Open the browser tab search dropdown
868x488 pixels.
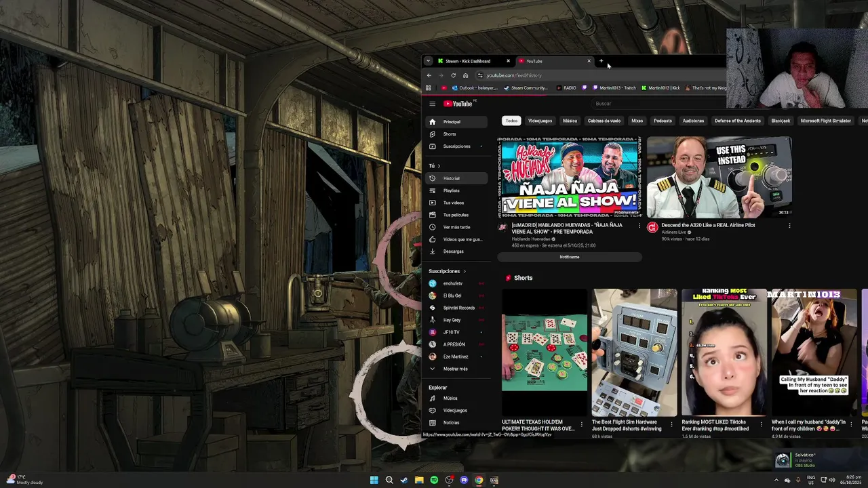(428, 61)
